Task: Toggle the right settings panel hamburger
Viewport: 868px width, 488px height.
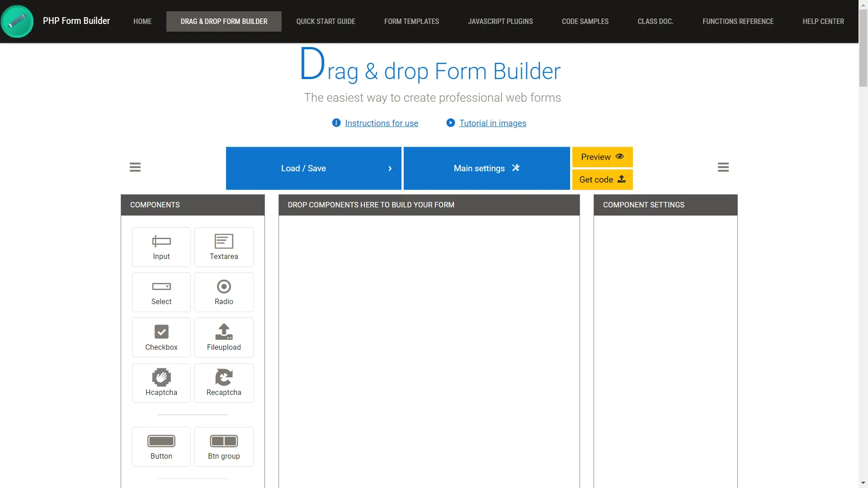Action: [x=723, y=167]
